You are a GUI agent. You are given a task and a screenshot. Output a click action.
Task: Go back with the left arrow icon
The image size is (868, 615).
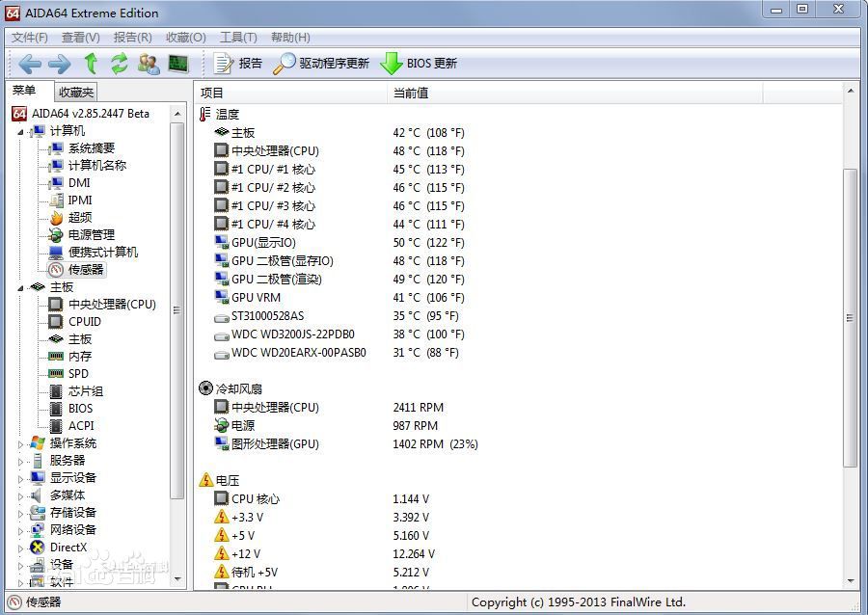coord(29,64)
